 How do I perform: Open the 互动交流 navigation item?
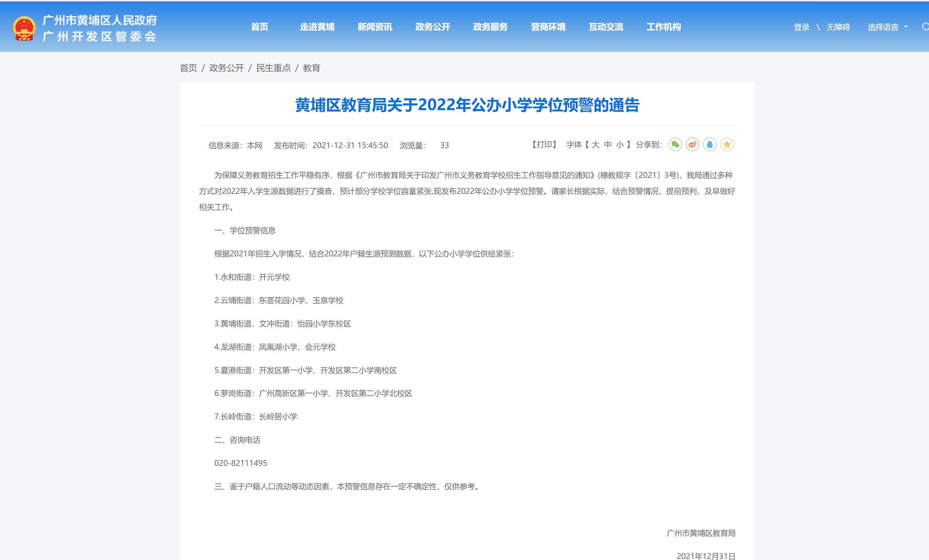point(606,27)
